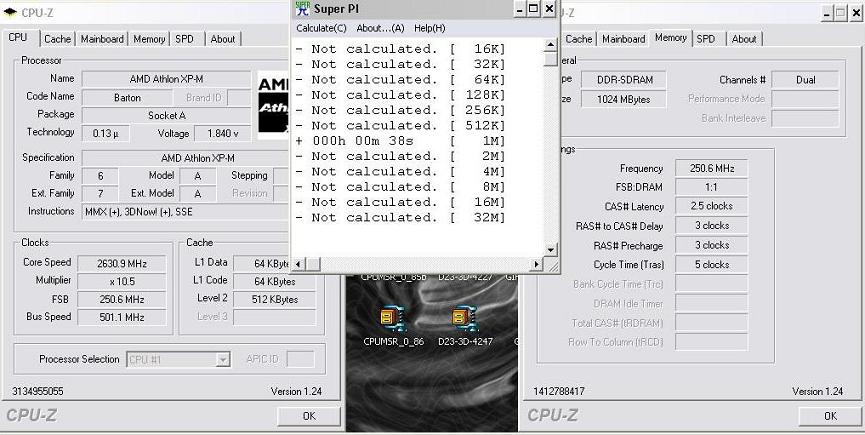This screenshot has width=865, height=435.
Task: Click Channels # field Dual
Action: click(805, 80)
